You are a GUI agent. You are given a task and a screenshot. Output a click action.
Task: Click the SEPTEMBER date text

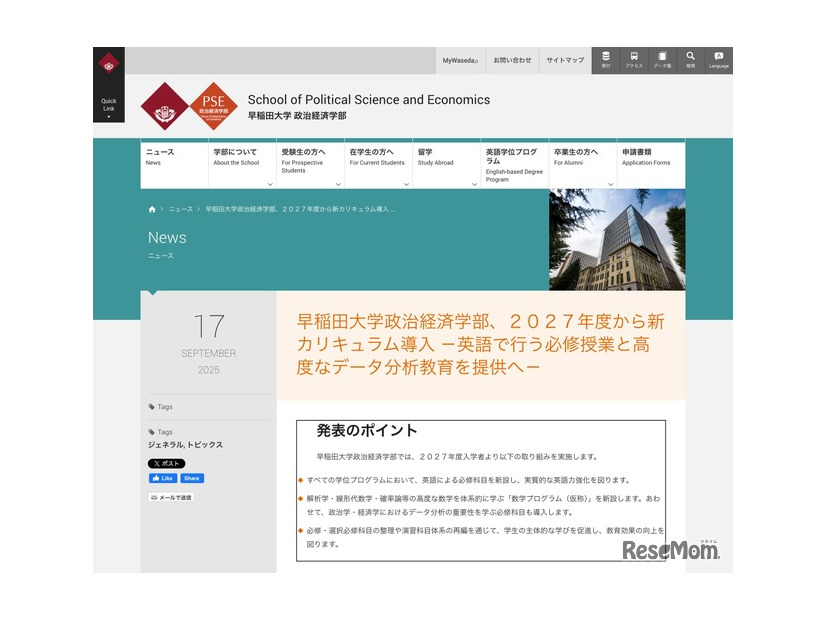click(209, 353)
